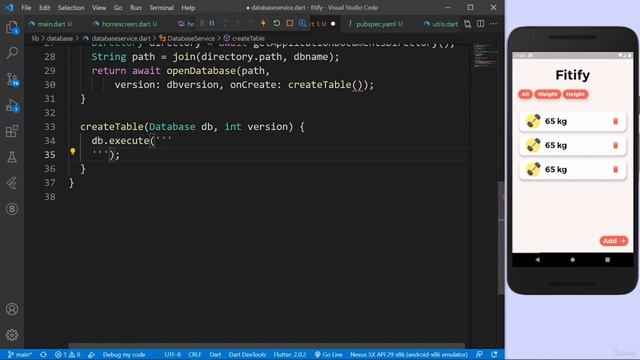Open the Source Control view
This screenshot has width=640, height=360.
(x=12, y=79)
